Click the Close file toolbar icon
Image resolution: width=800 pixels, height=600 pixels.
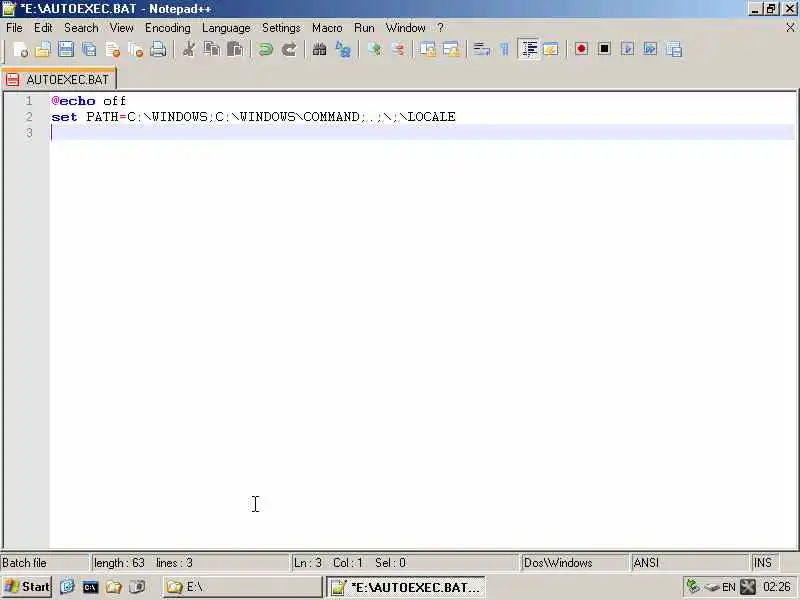click(112, 49)
